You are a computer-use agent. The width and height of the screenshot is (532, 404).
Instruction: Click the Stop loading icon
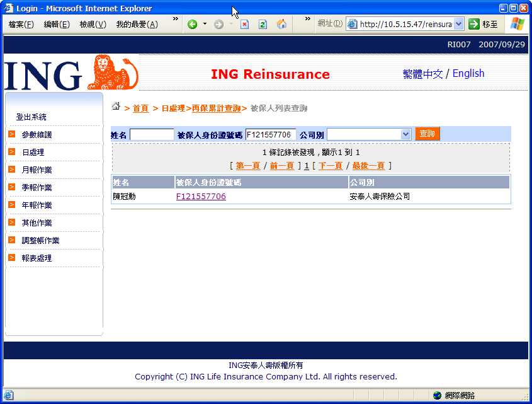pos(245,24)
